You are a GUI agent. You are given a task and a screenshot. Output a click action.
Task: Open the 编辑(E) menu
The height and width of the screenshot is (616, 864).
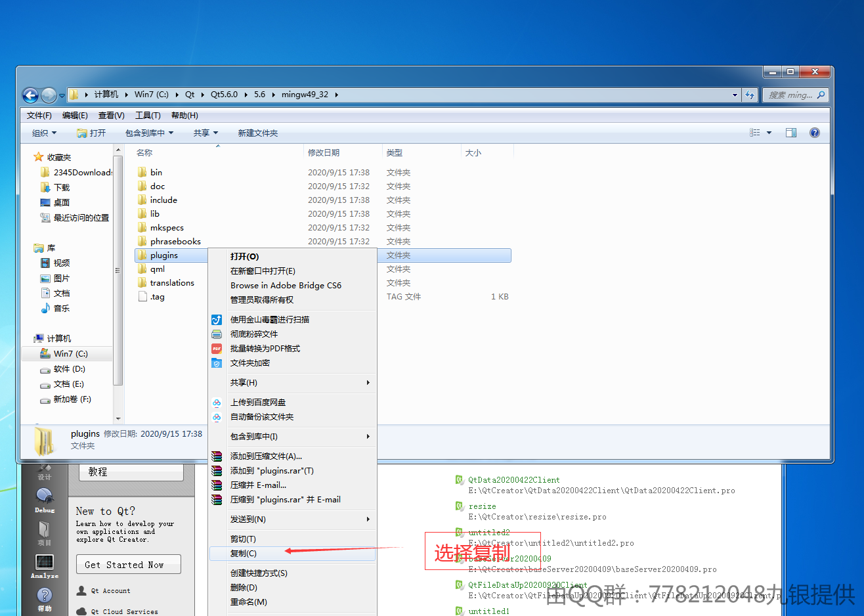pyautogui.click(x=75, y=116)
